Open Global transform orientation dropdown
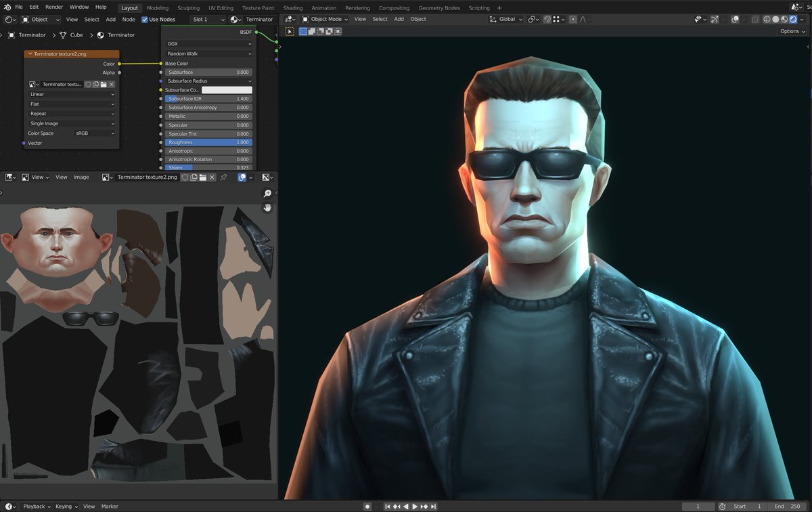 click(507, 19)
